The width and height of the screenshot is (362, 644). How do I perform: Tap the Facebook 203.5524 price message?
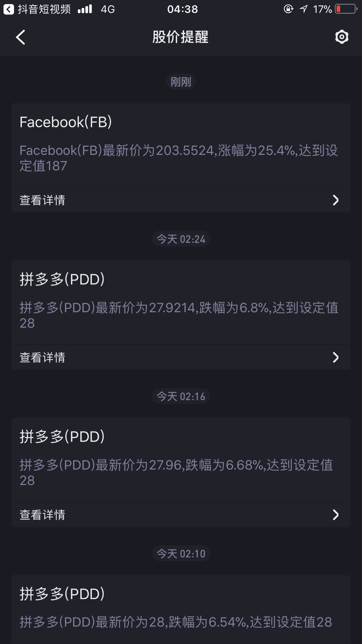pos(179,158)
